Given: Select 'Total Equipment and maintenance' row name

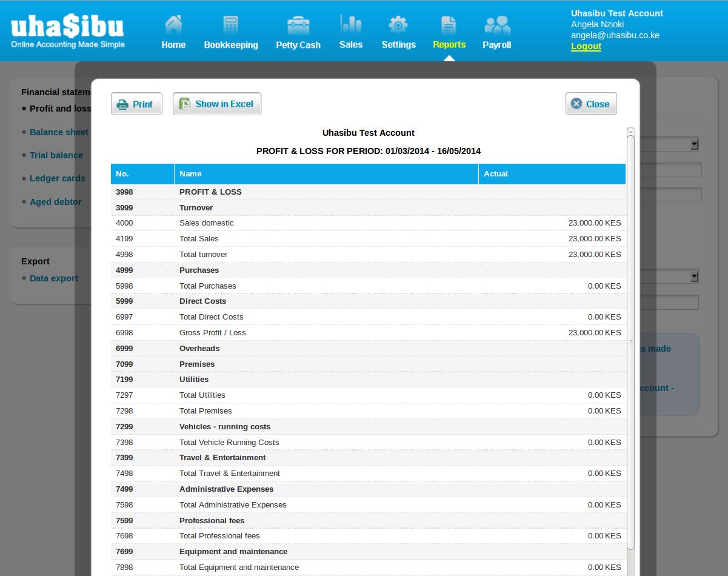Looking at the screenshot, I should [239, 568].
